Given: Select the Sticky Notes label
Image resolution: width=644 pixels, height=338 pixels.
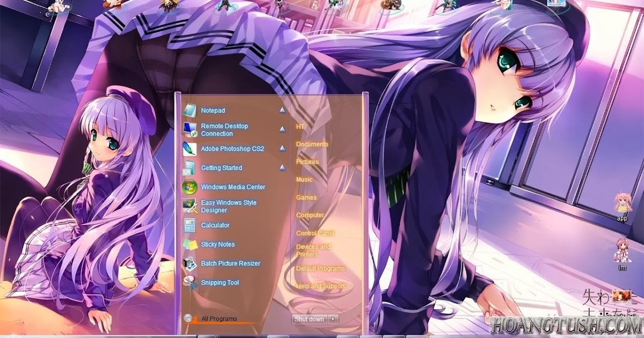Looking at the screenshot, I should pyautogui.click(x=218, y=245).
